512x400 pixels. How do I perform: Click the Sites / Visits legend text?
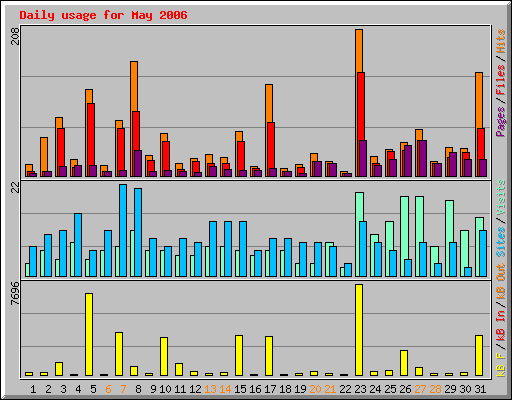coord(501,218)
